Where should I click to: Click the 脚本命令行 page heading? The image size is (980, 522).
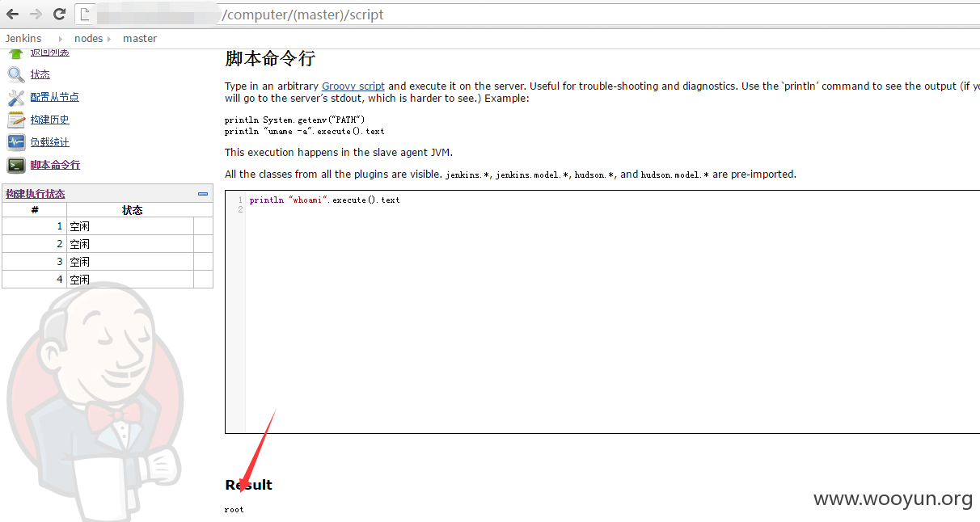pos(270,58)
